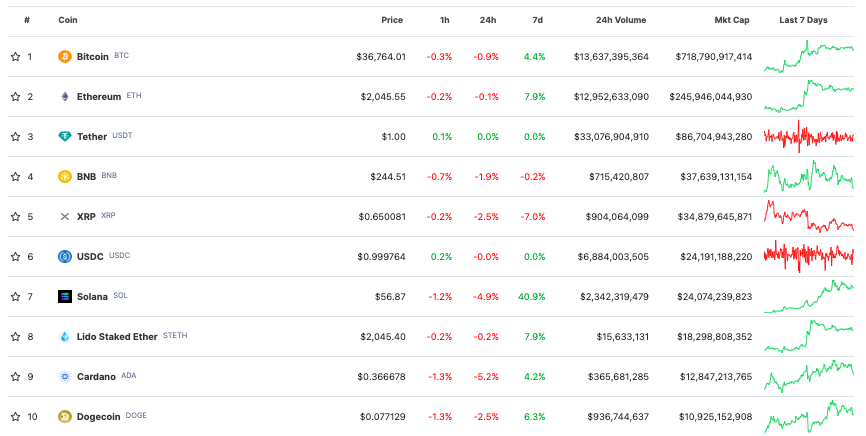The image size is (866, 436).
Task: Toggle favorite star for Dogecoin
Action: pos(15,417)
